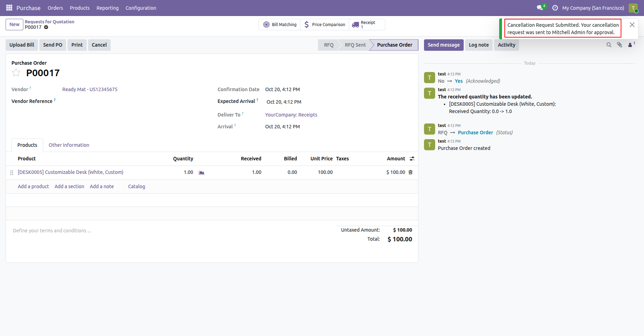Open the Requests for Quotation breadcrumb
The width and height of the screenshot is (644, 336).
[49, 22]
